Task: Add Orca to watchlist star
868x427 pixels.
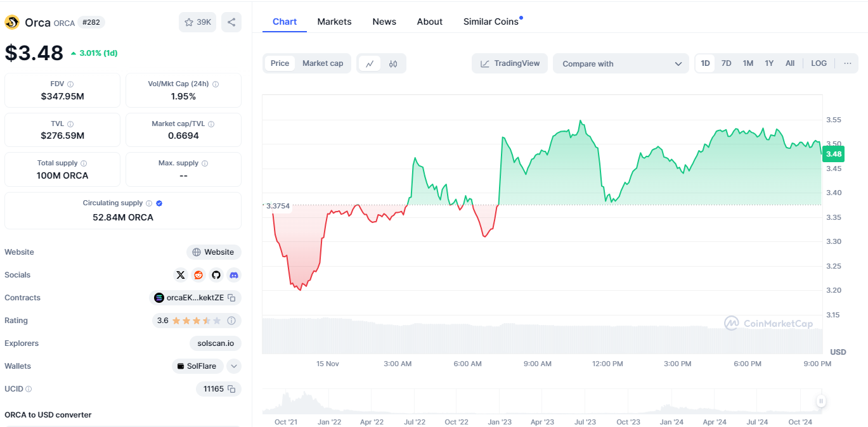Action: 197,22
